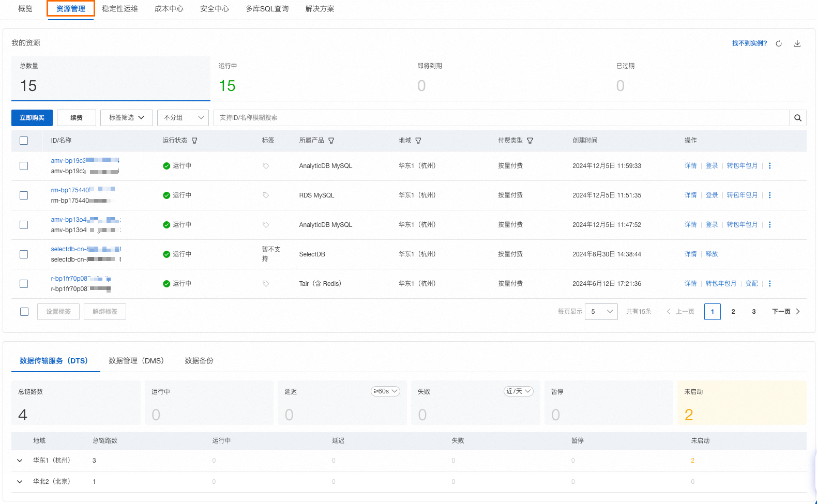Viewport: 817px width, 504px height.
Task: Select the 即将到期 resource count card
Action: click(508, 79)
